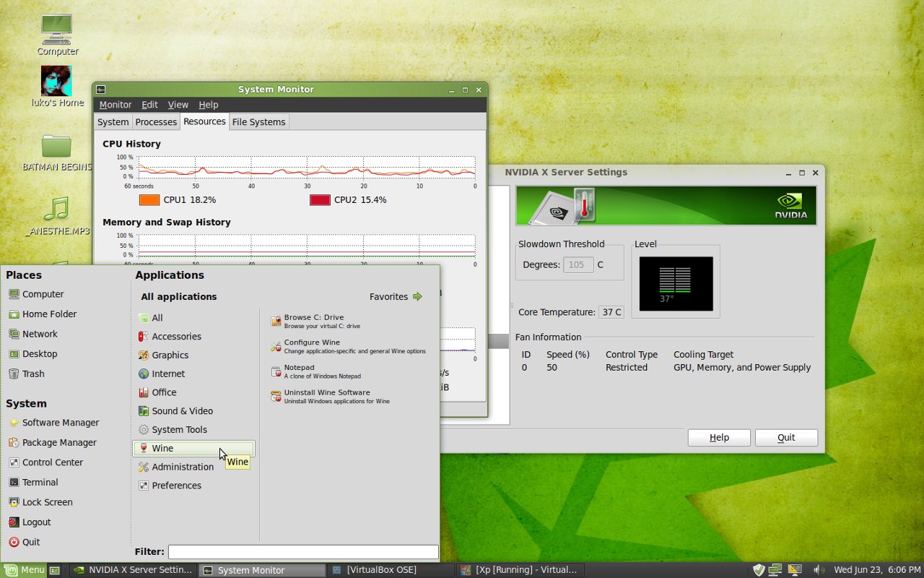This screenshot has width=924, height=578.
Task: Click the Core Temperature value field
Action: (611, 312)
